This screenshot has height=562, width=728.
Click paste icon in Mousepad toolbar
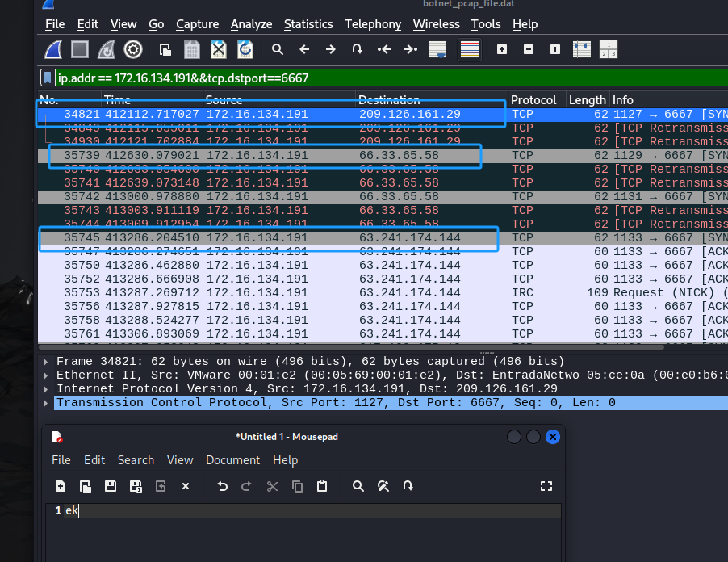coord(322,486)
